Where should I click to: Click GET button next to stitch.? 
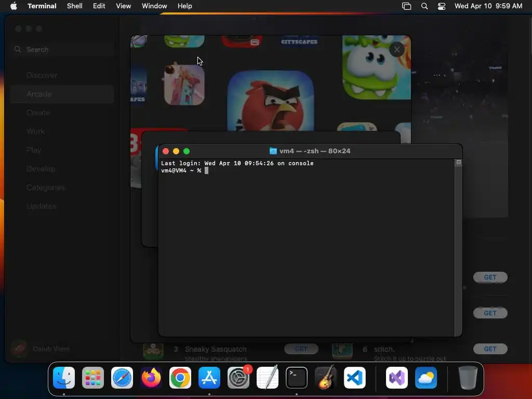pos(490,349)
